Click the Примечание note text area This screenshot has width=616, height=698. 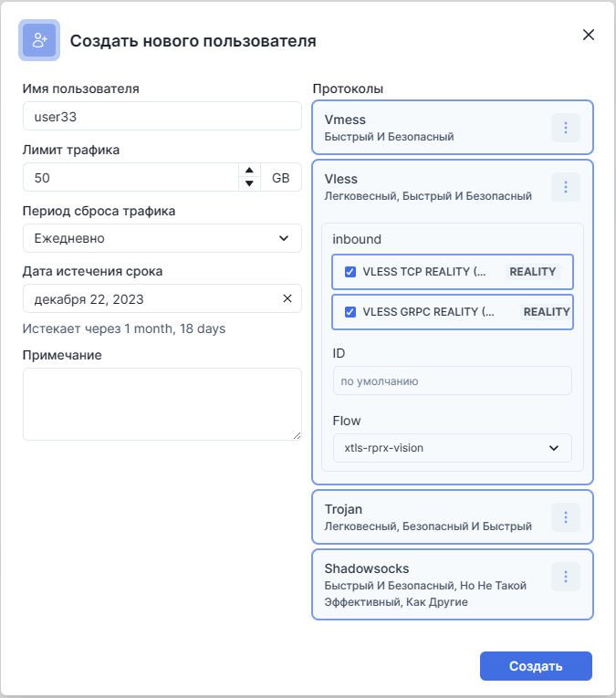coord(162,404)
